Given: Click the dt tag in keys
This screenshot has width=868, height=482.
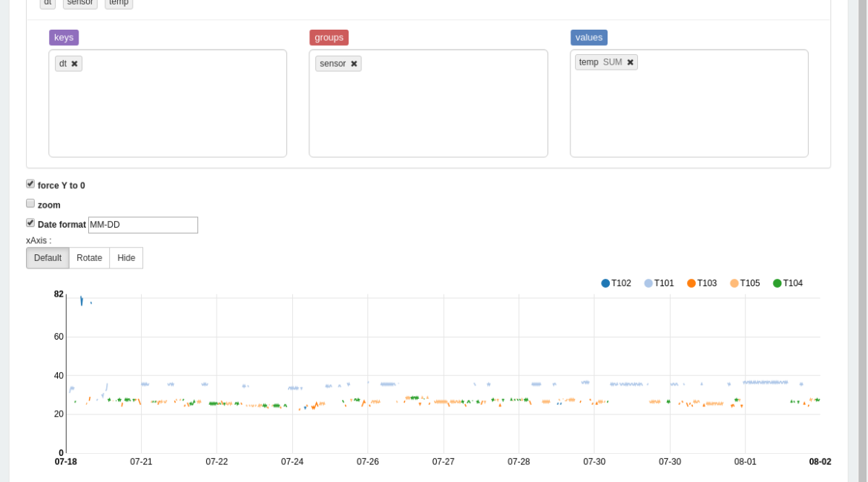Looking at the screenshot, I should tap(63, 64).
